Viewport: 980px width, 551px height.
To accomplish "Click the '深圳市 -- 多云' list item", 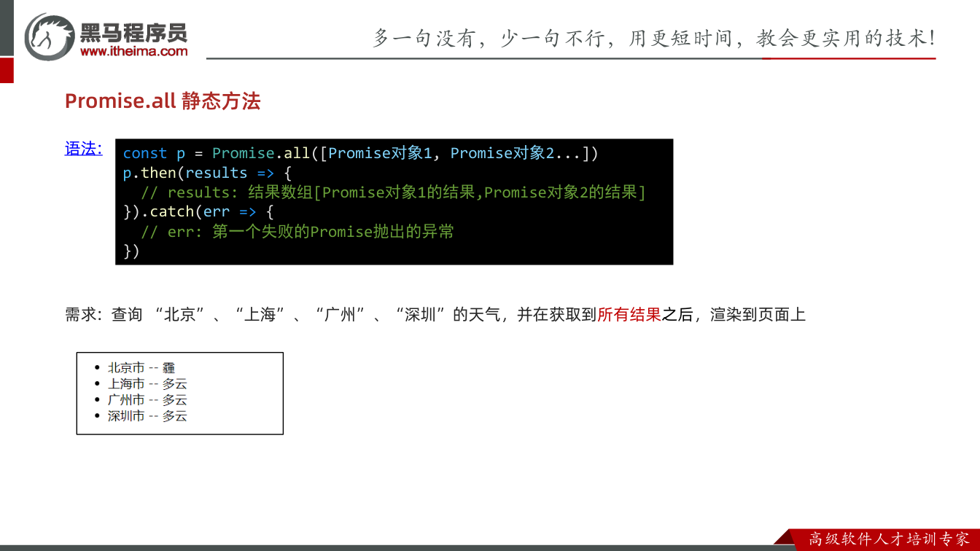I will click(147, 416).
